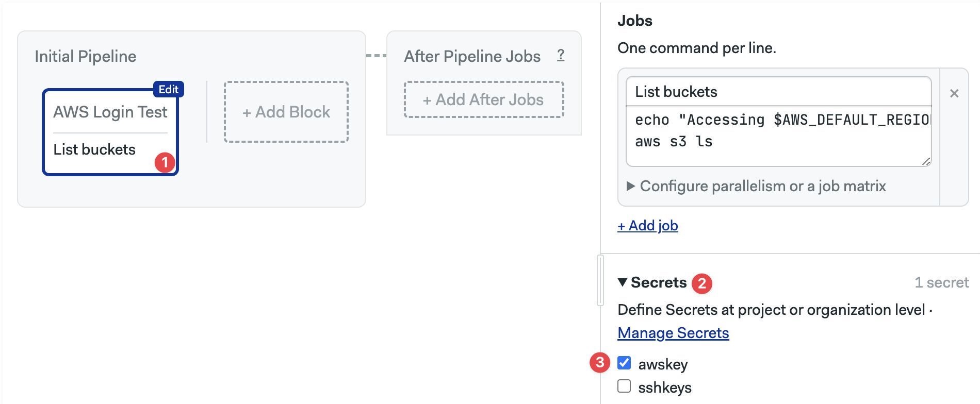Click the red number 2 marker beside Secrets
The image size is (980, 404).
(701, 283)
